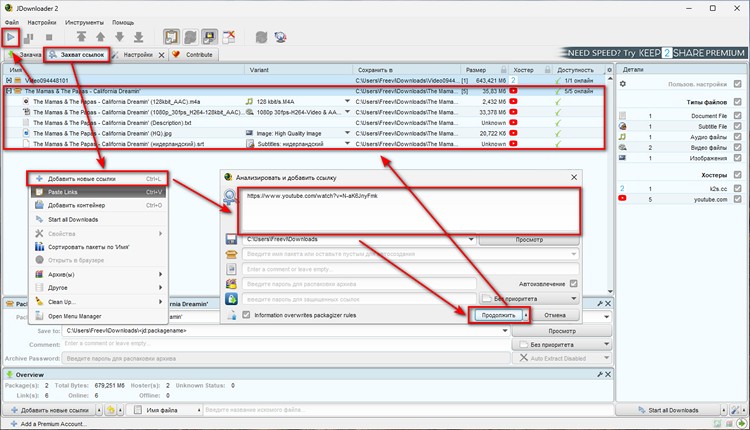750x430 pixels.
Task: Click the YouTube URL text area
Action: pyautogui.click(x=409, y=211)
